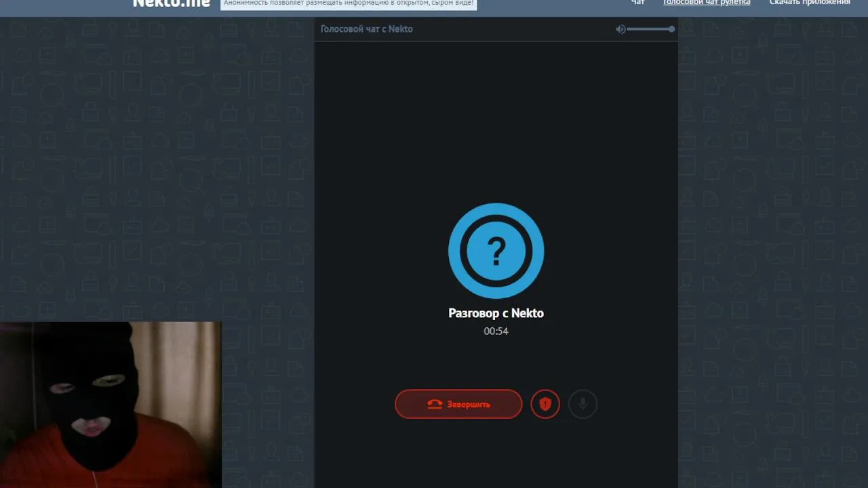Click the blue question mark avatar
The width and height of the screenshot is (868, 488).
tap(496, 251)
